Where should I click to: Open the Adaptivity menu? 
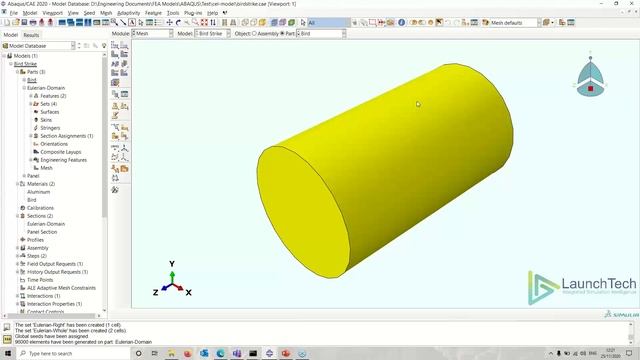coord(129,13)
